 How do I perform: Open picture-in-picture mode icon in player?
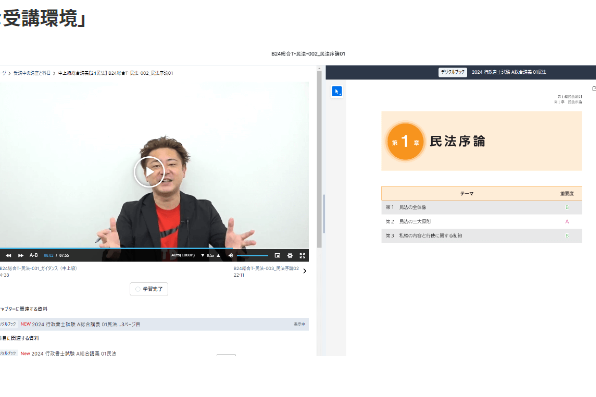[277, 256]
